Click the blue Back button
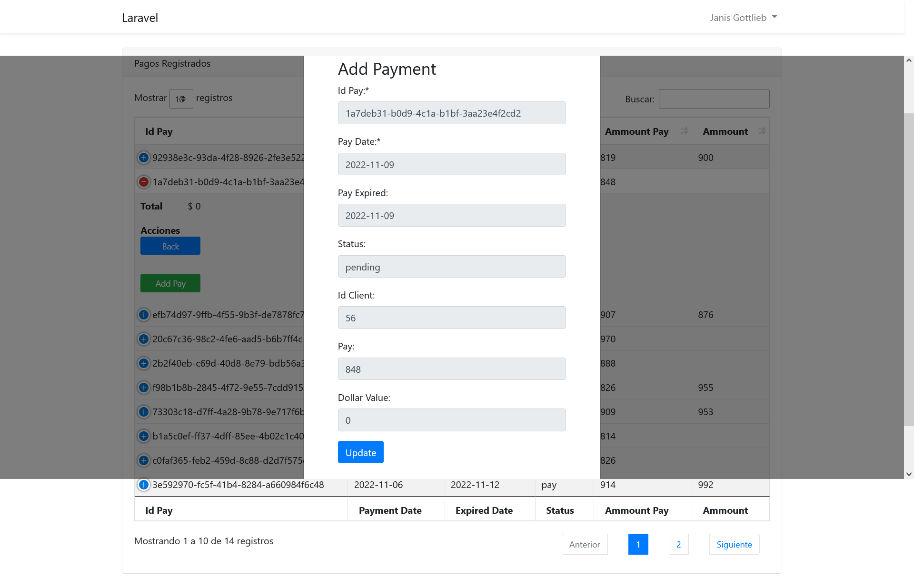Viewport: 914px width, 588px height. pos(170,246)
